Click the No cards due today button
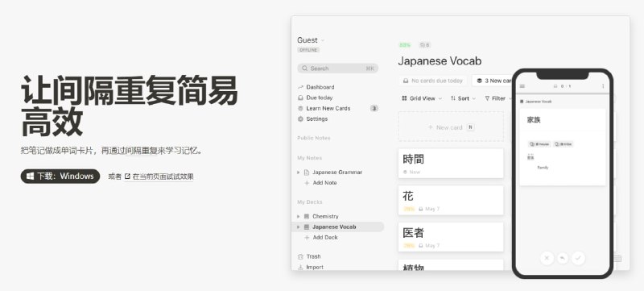Image resolution: width=644 pixels, height=291 pixels. (433, 81)
